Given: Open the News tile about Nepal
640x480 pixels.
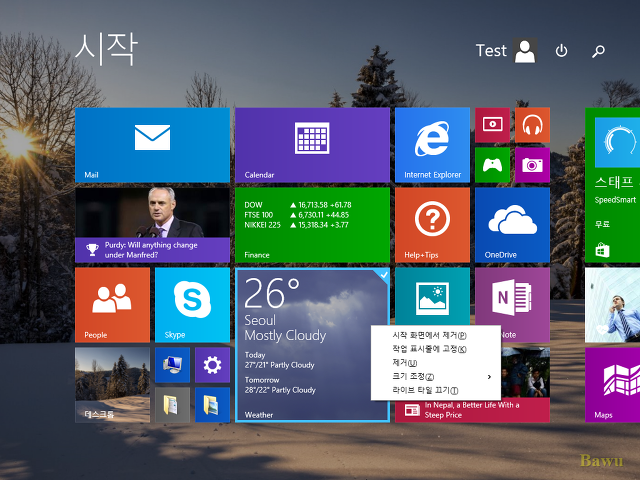Looking at the screenshot, I should [x=472, y=410].
